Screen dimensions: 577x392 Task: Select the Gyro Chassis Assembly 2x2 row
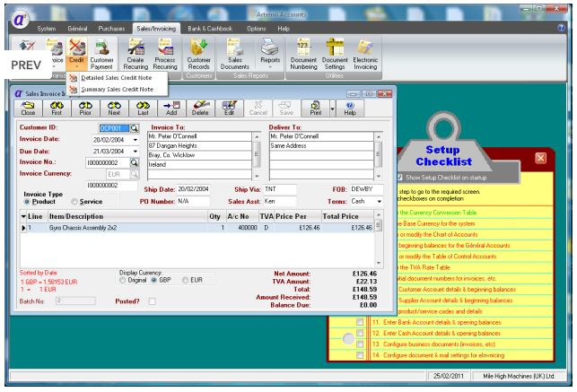[x=197, y=228]
